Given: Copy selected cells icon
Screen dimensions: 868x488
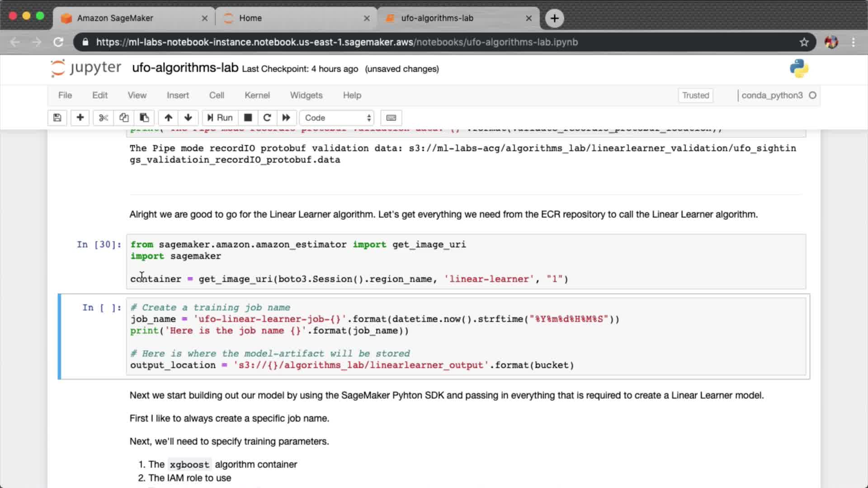Looking at the screenshot, I should [124, 118].
